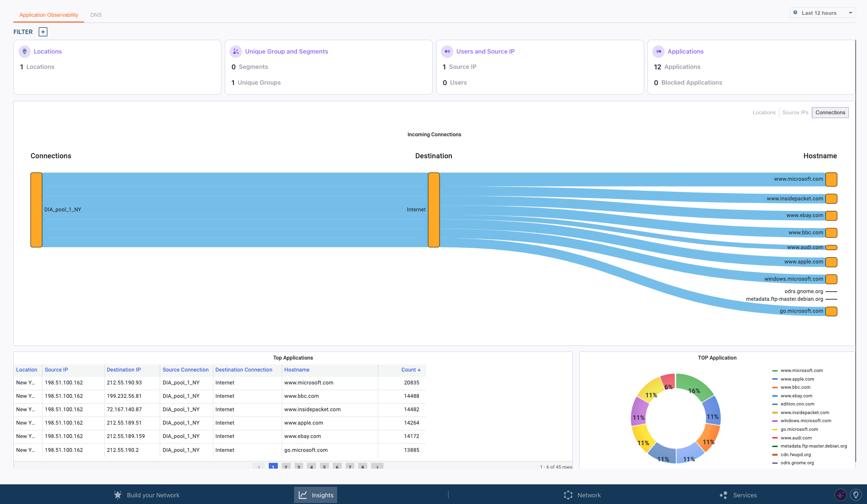Switch Sankey view to Locations

pyautogui.click(x=764, y=112)
